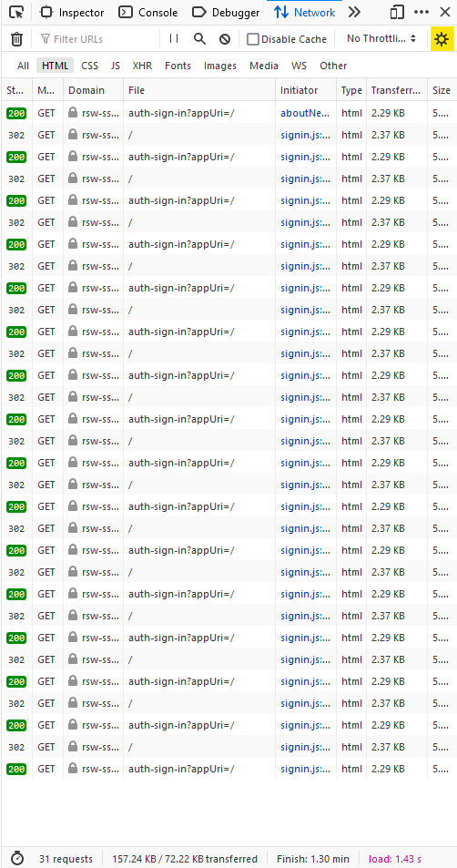Toggle the HTML request filter
The image size is (457, 868).
tap(55, 66)
